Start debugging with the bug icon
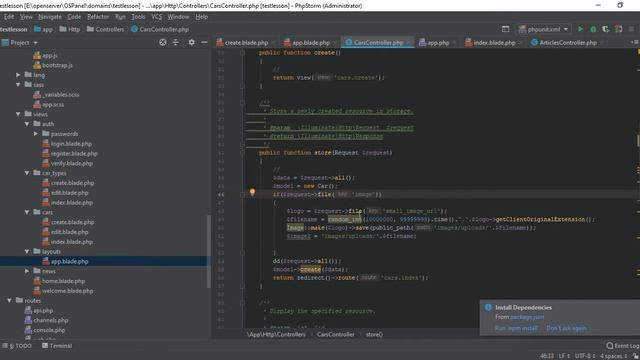Viewport: 640px width, 360px height. click(x=593, y=29)
